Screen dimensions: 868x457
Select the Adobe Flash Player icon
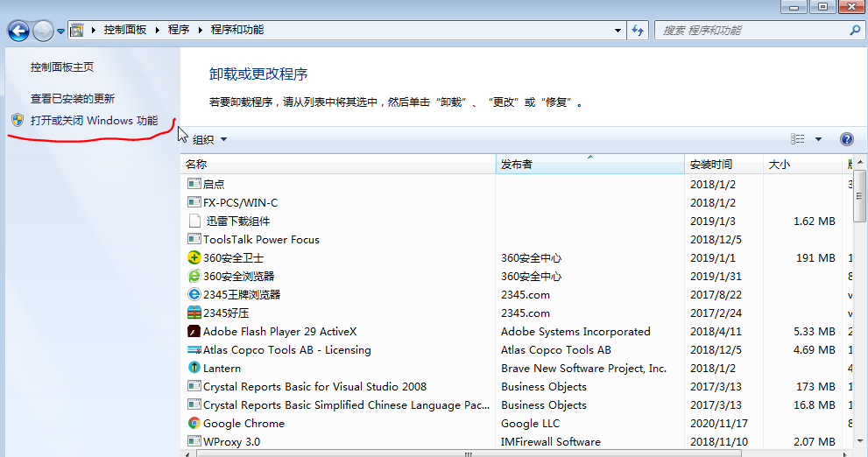194,331
